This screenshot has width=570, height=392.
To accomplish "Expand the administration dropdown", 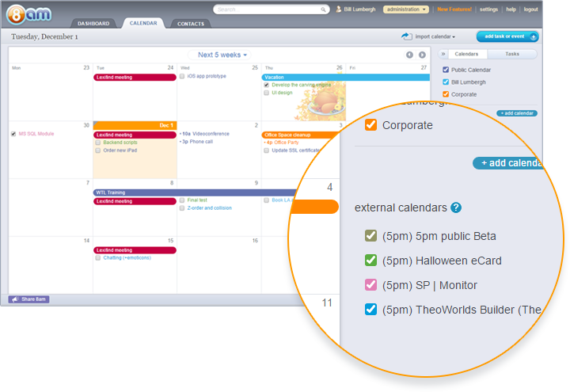I will [x=406, y=10].
